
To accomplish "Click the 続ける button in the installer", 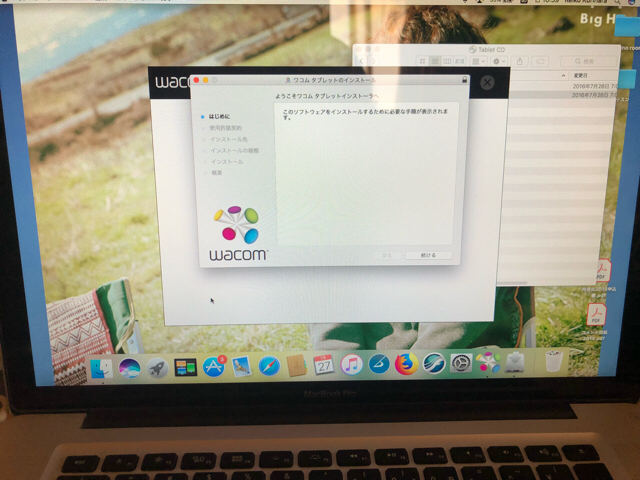I will click(x=428, y=255).
